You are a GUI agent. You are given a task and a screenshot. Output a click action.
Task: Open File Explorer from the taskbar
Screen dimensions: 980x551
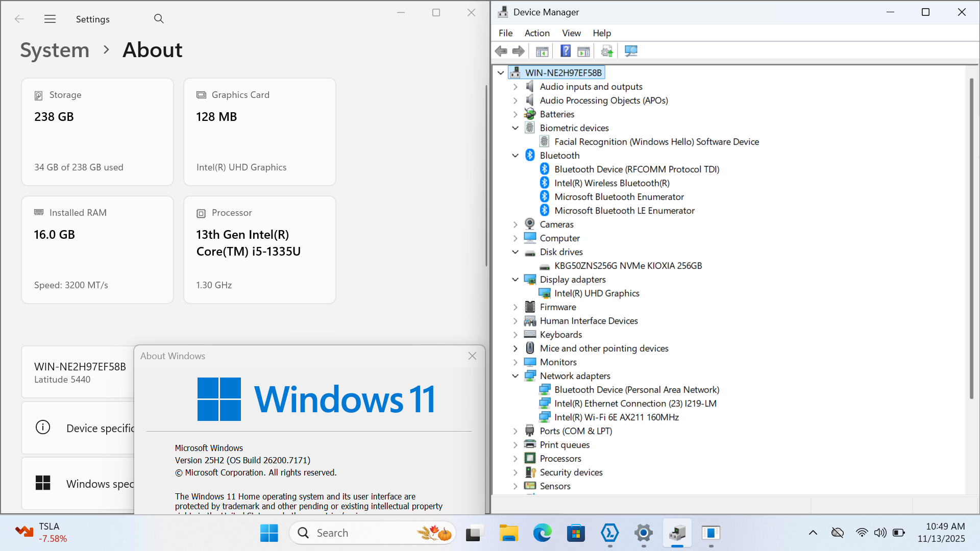tap(508, 533)
